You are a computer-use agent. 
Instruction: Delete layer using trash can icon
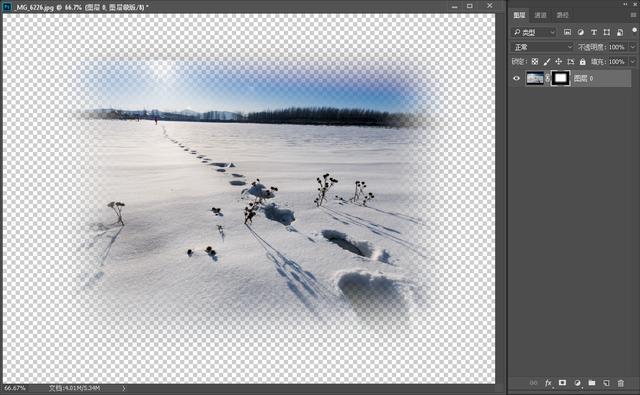pos(621,383)
